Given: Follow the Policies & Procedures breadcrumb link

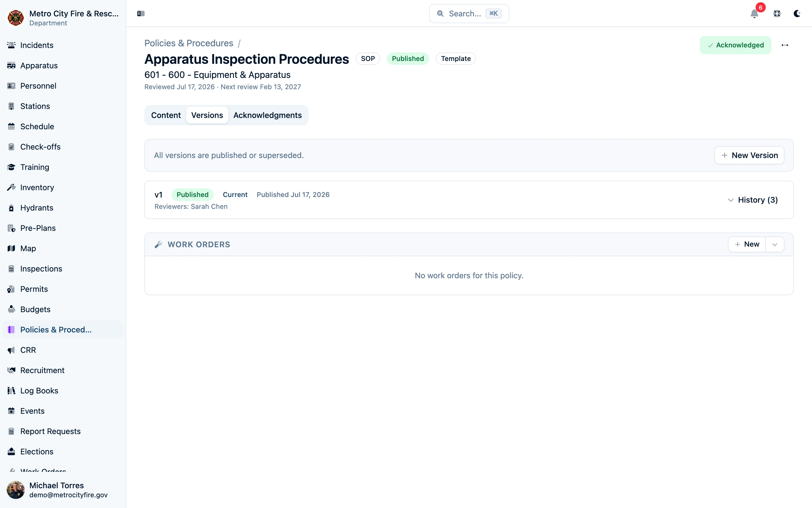Looking at the screenshot, I should [x=189, y=43].
